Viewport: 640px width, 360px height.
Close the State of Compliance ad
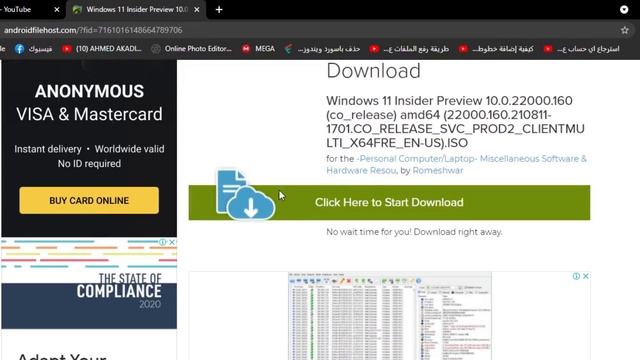[172, 242]
